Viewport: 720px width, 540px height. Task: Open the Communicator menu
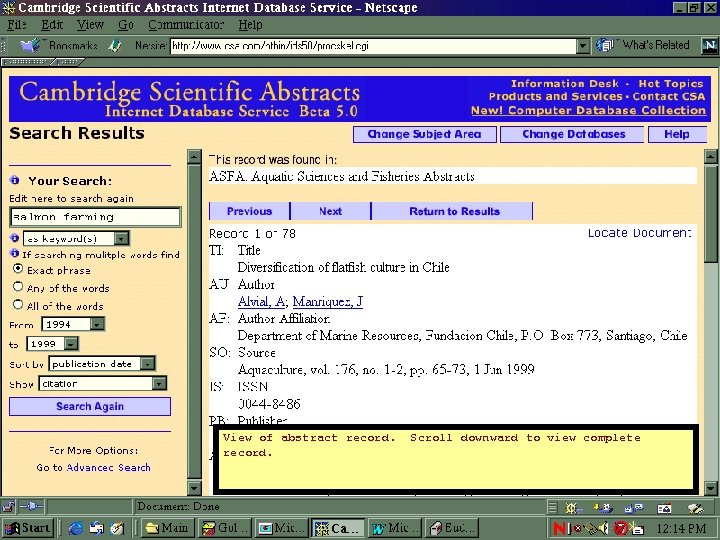(186, 24)
